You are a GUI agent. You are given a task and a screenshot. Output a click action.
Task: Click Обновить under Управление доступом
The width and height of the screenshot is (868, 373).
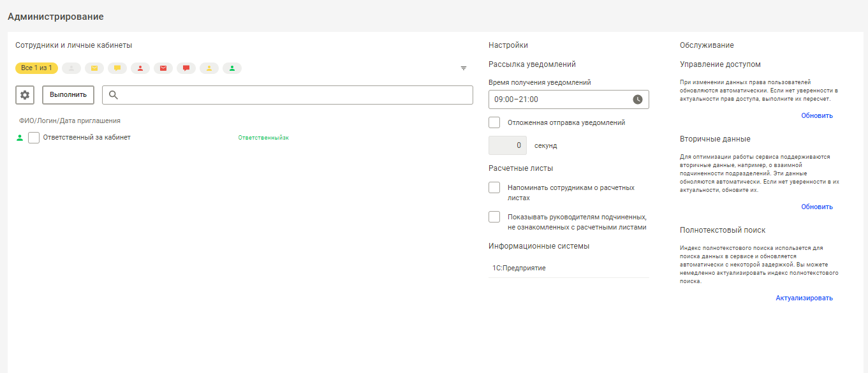(817, 115)
